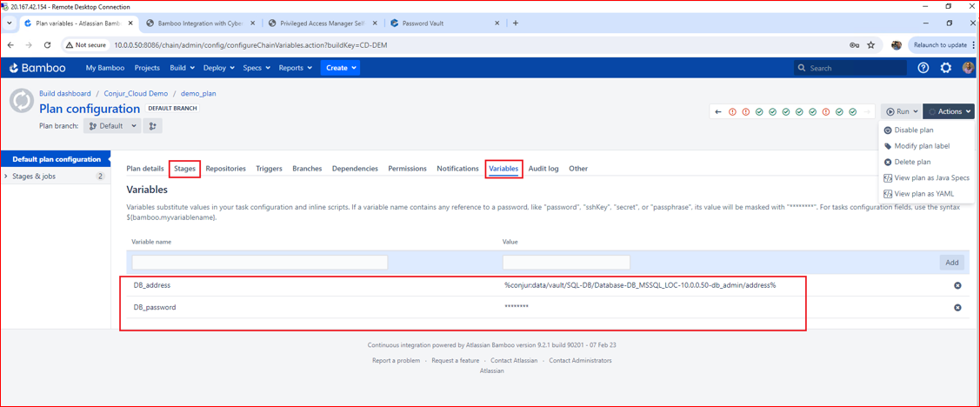Open the tab search dropdown arrow
The width and height of the screenshot is (980, 407).
10,23
